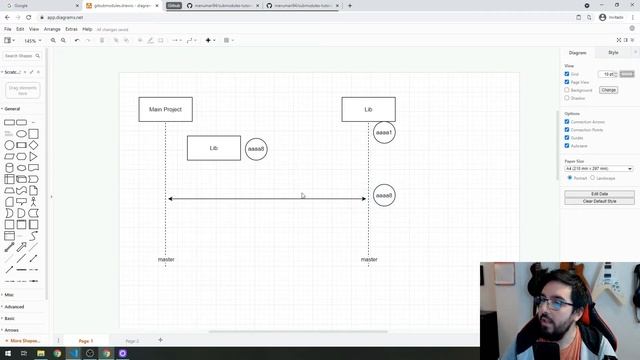
Task: Open the Extras menu
Action: (x=71, y=29)
